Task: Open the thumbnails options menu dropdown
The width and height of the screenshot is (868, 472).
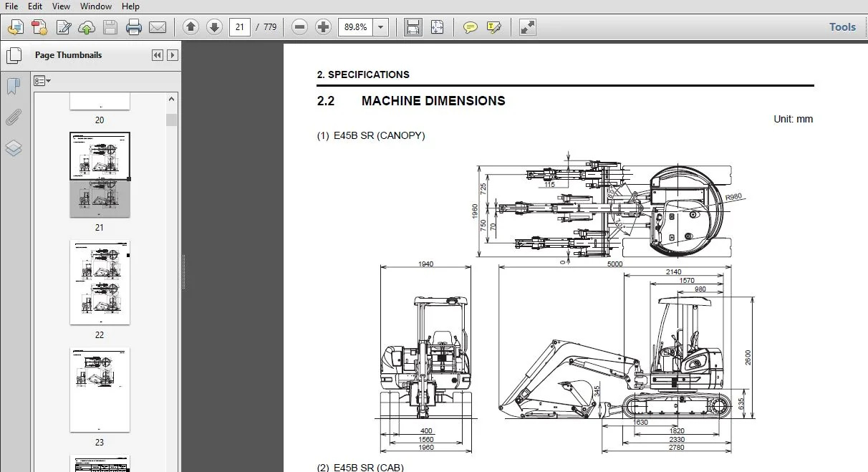Action: coord(42,81)
